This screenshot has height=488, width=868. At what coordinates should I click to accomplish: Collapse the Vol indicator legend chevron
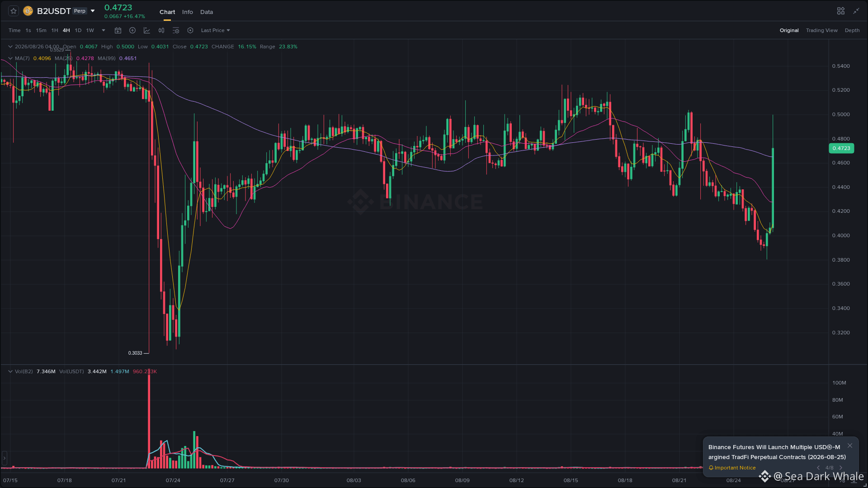10,371
